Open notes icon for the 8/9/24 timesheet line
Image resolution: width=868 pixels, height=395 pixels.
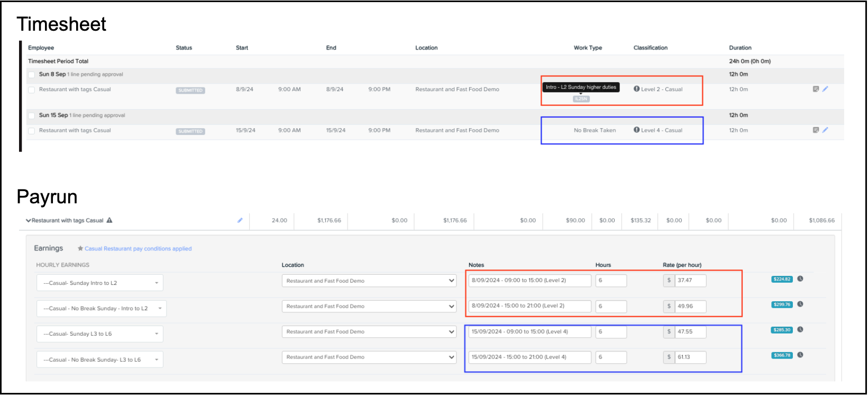tap(816, 89)
